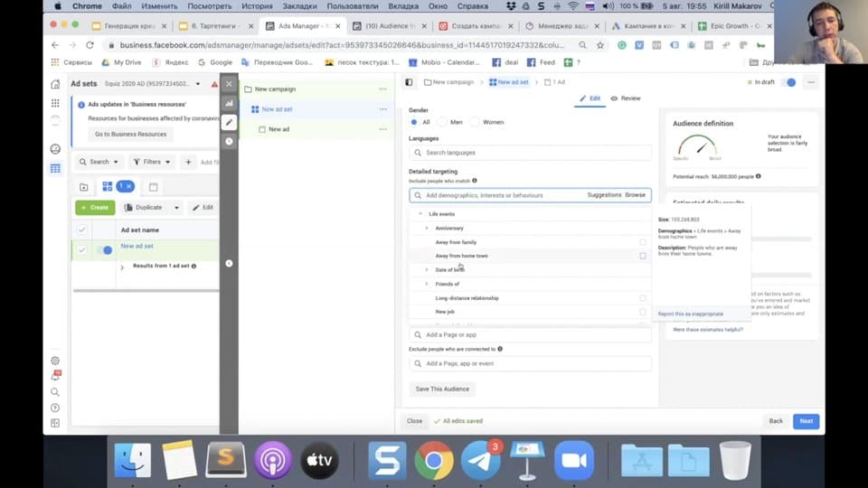This screenshot has width=868, height=488.
Task: Collapse the Life events category
Action: coord(420,213)
